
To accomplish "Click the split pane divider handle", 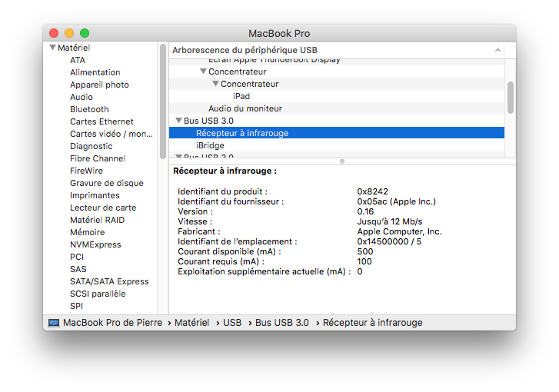I will click(342, 161).
